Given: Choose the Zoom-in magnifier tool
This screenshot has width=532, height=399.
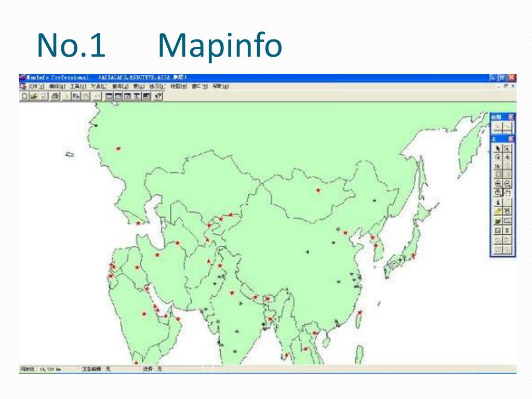Looking at the screenshot, I should pos(498,184).
